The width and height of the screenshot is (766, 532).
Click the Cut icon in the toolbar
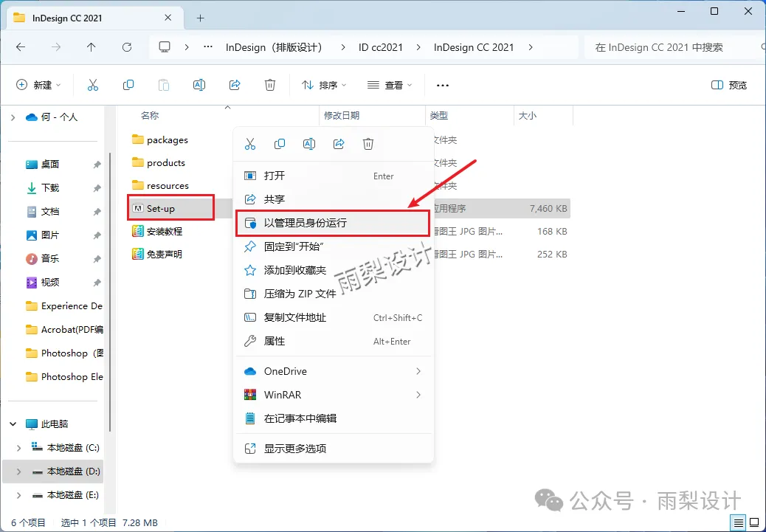coord(93,85)
